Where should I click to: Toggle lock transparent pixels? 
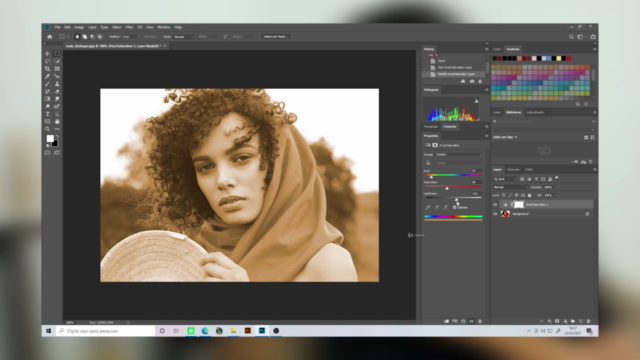[x=504, y=196]
